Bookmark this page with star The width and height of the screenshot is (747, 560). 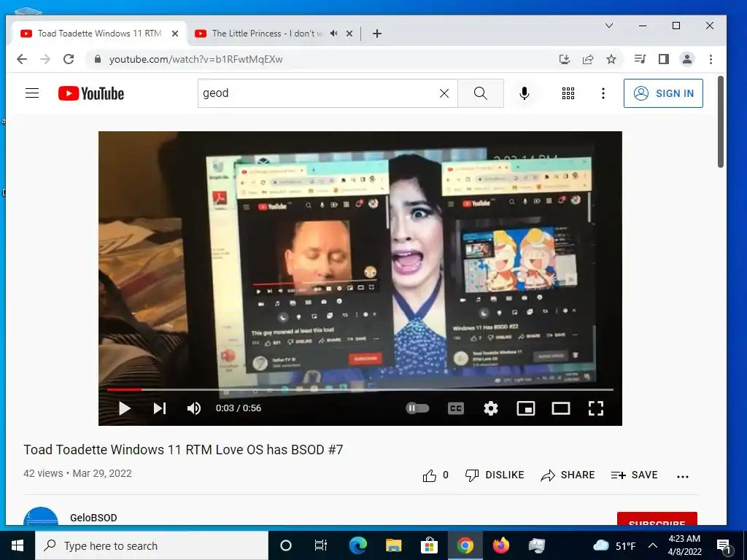[x=611, y=59]
